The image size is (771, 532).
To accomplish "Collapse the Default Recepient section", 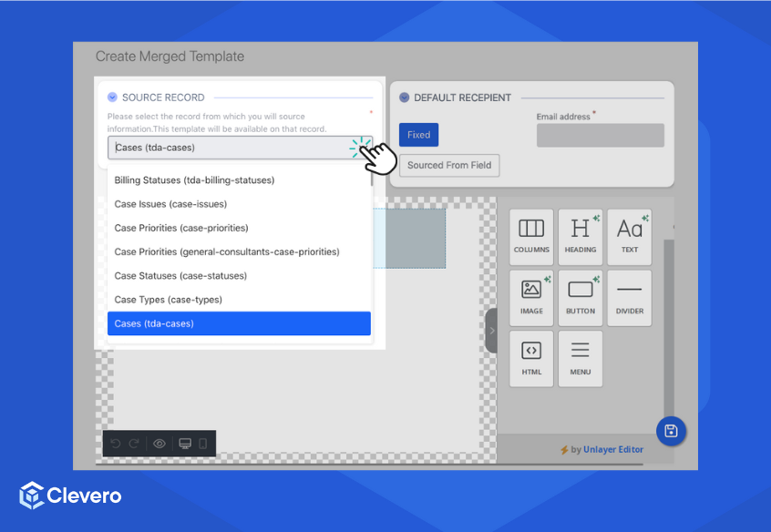I will tap(405, 97).
